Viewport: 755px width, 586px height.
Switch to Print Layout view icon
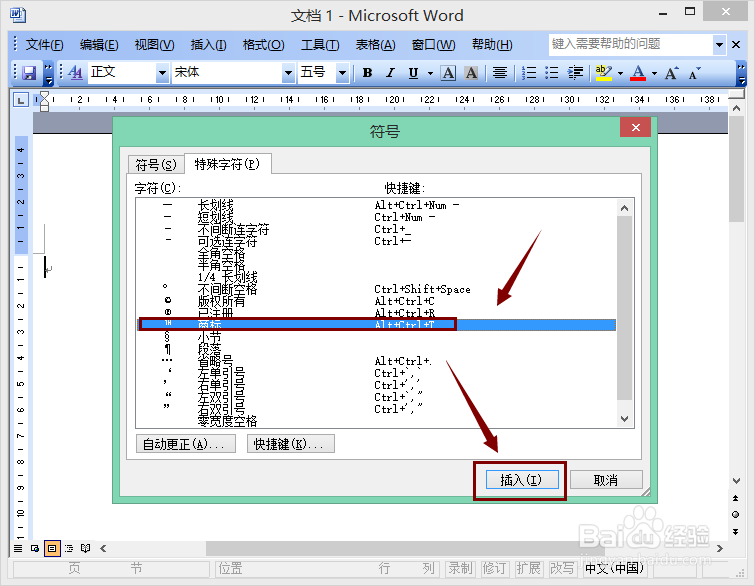(52, 548)
